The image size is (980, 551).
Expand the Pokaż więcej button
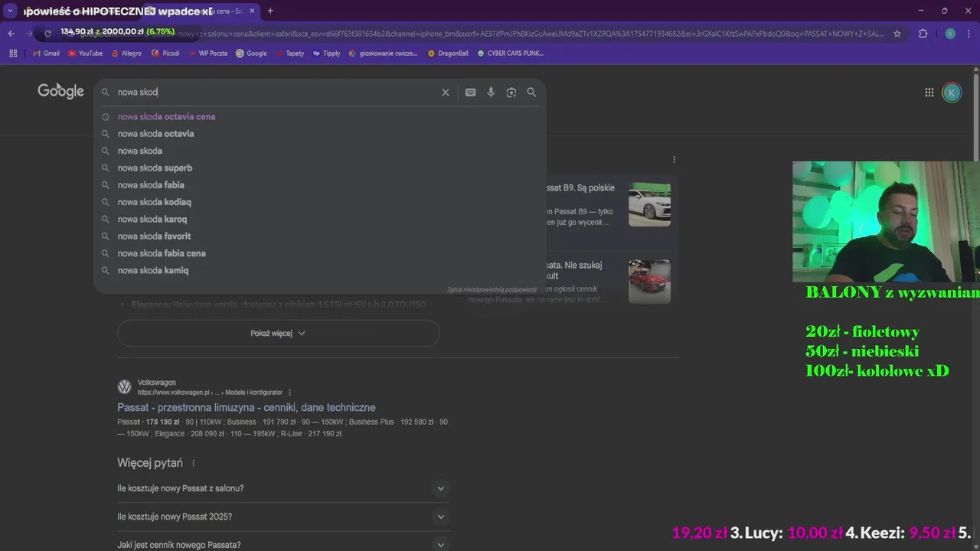click(278, 333)
